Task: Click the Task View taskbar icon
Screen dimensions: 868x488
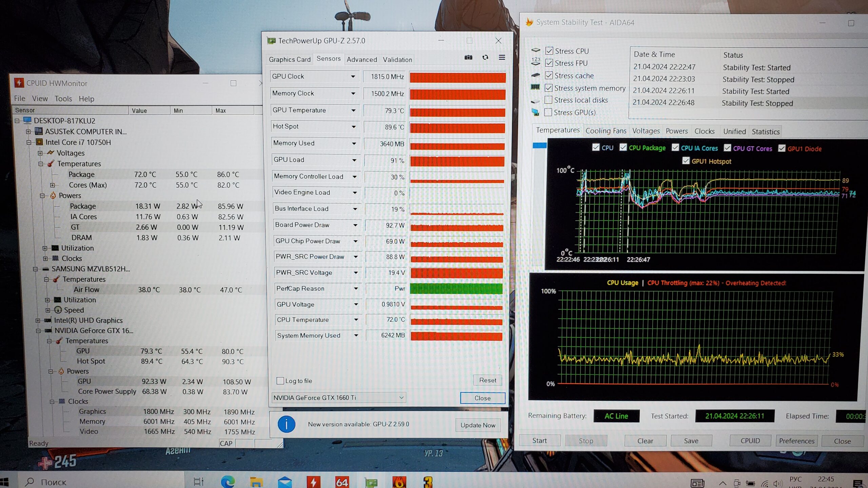Action: 198,482
